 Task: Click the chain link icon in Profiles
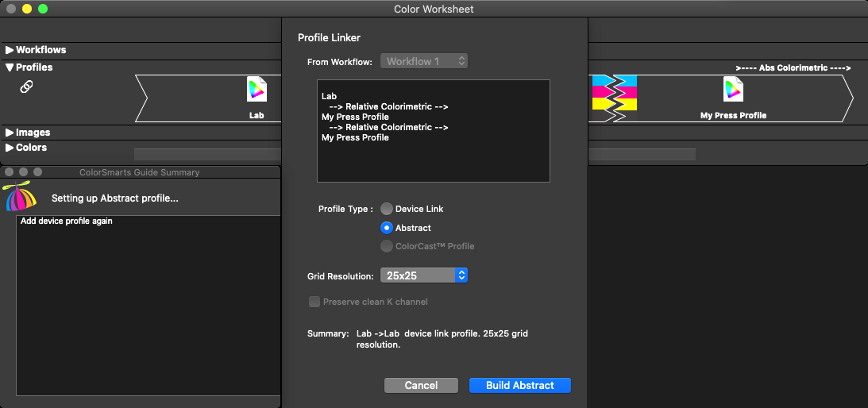tap(26, 87)
